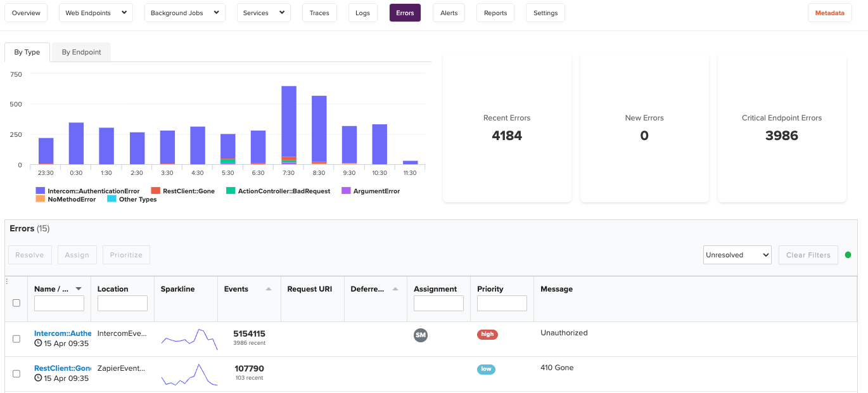The image size is (868, 393).
Task: Click the clock icon beside RestClient::Gone timestamp
Action: point(37,377)
